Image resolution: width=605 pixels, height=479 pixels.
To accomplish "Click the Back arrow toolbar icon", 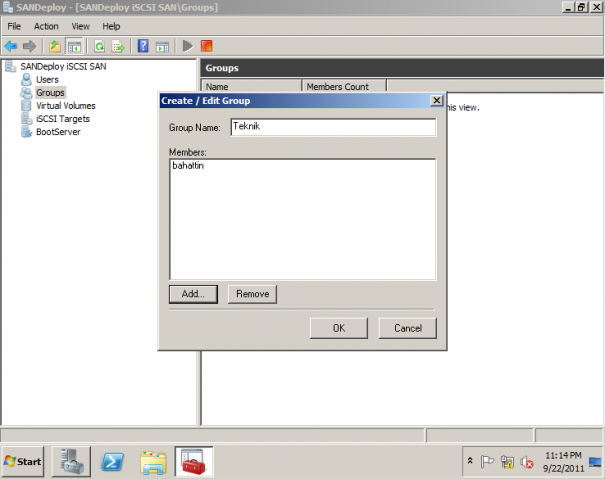I will [x=11, y=46].
